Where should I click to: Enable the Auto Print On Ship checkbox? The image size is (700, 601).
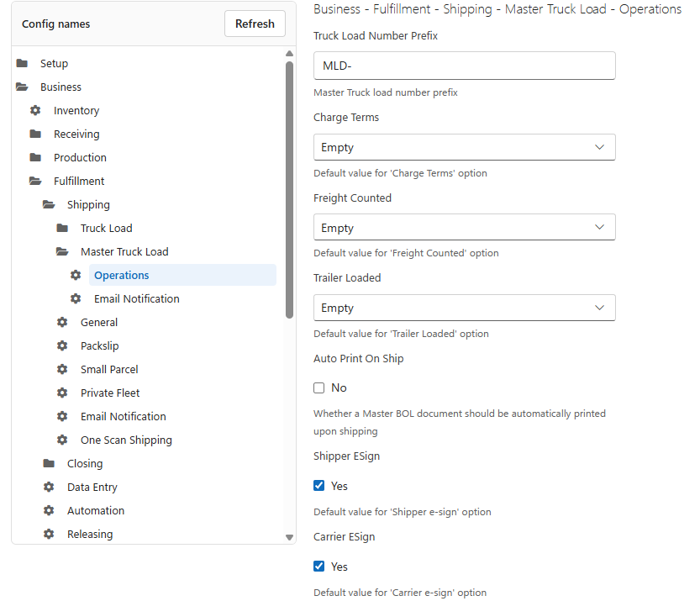(318, 388)
